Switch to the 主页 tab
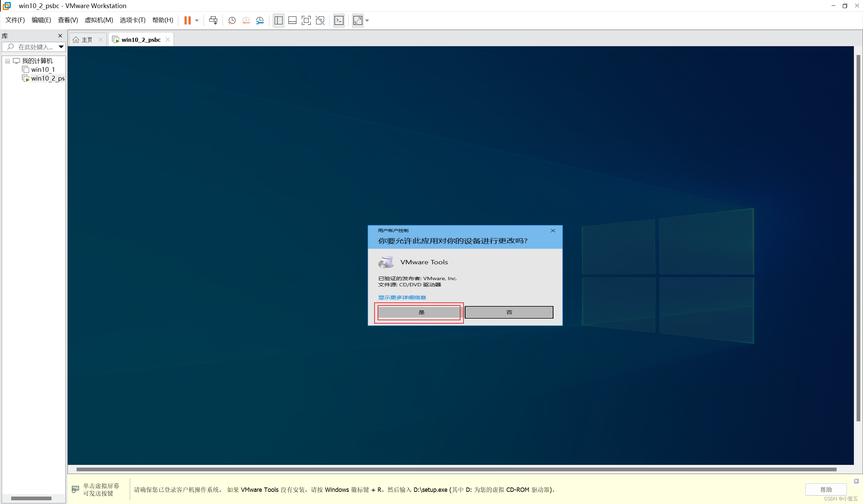The image size is (863, 504). pos(87,39)
